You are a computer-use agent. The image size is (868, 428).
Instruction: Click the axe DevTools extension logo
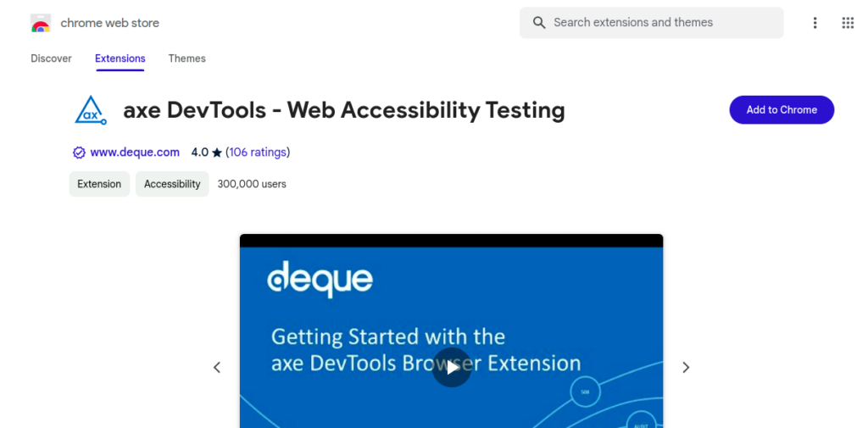pos(89,110)
